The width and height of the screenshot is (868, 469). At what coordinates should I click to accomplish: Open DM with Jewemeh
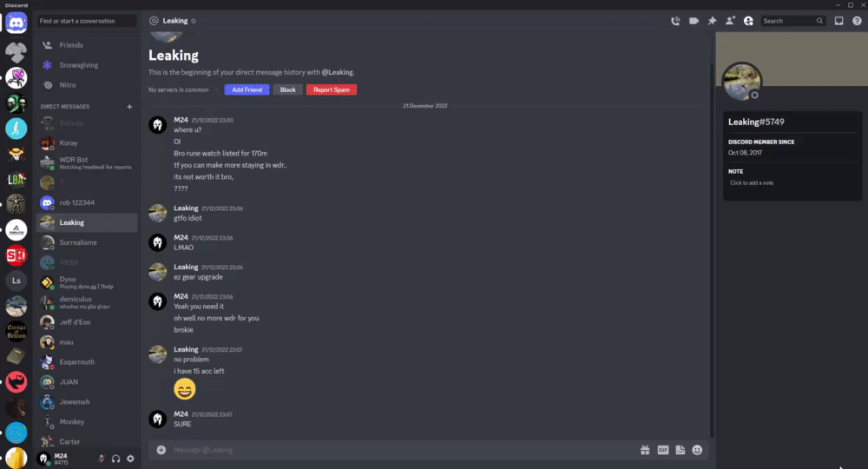point(87,402)
